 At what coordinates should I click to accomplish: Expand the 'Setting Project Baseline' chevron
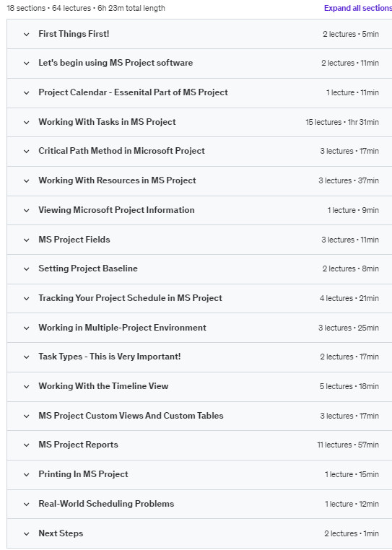[x=26, y=269]
